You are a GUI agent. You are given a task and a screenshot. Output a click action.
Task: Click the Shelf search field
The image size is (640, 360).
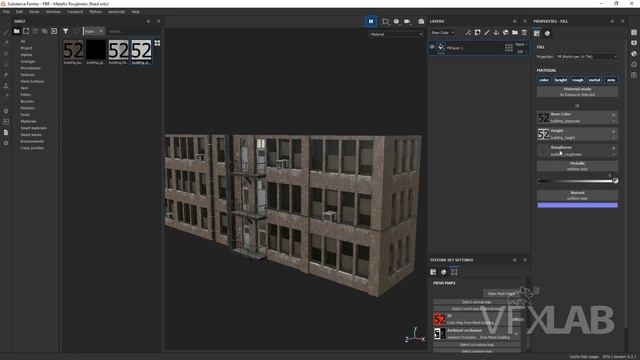pyautogui.click(x=133, y=31)
